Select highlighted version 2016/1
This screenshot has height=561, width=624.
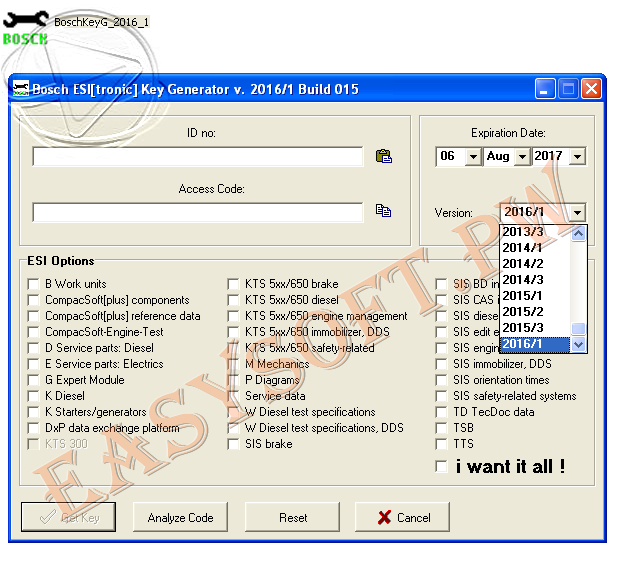click(535, 344)
